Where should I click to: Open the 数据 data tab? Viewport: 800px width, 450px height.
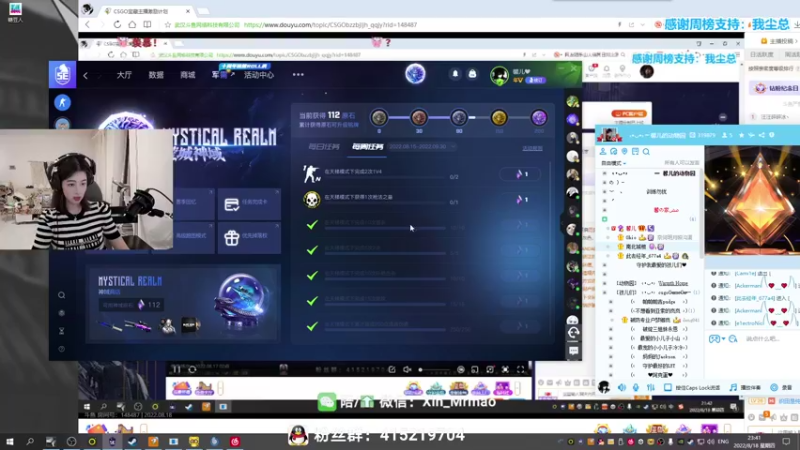pos(156,75)
